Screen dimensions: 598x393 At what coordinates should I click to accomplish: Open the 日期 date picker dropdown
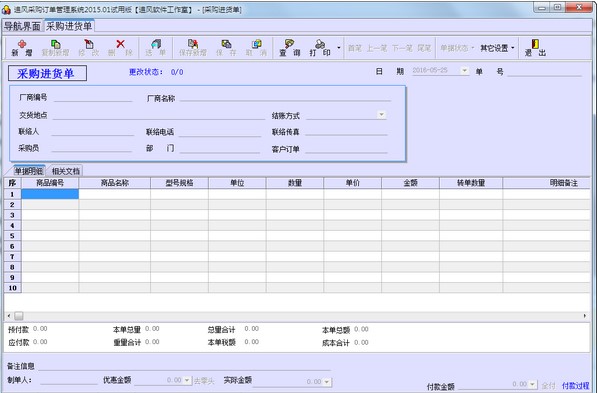coord(464,71)
